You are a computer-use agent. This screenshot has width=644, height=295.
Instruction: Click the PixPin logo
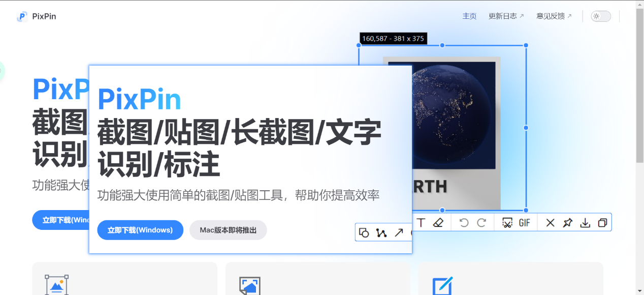pos(22,16)
